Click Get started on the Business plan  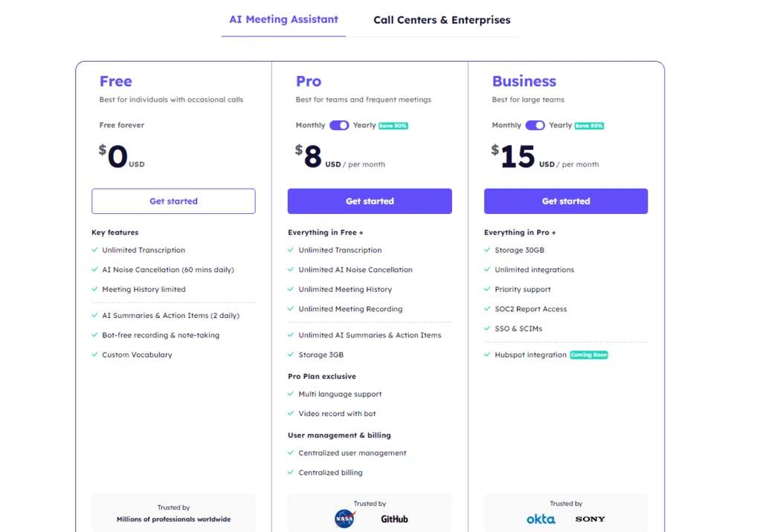[565, 201]
